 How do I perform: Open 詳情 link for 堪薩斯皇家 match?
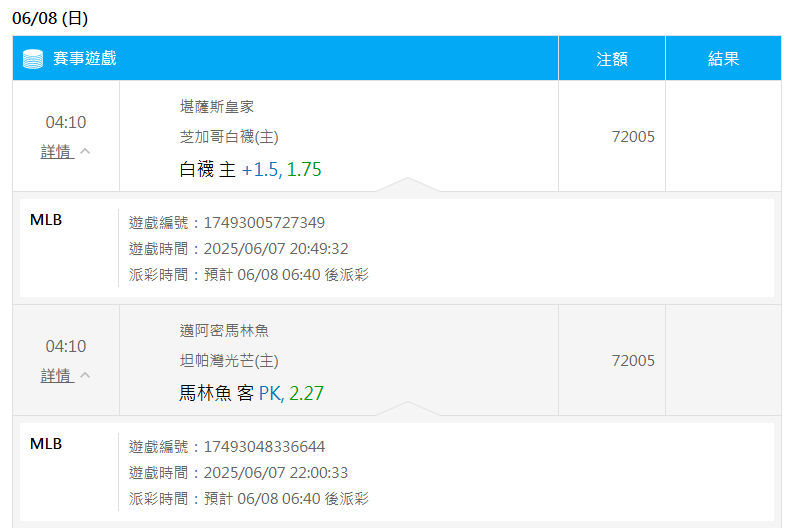57,152
